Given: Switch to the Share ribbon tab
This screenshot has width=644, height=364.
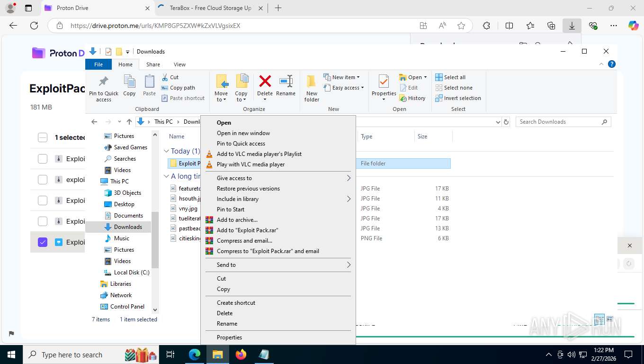Looking at the screenshot, I should [x=153, y=64].
